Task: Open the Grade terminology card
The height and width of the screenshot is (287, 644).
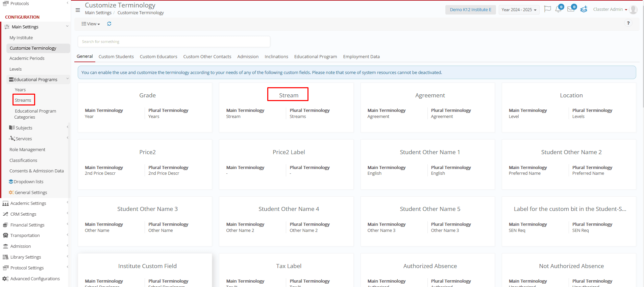Action: point(145,107)
